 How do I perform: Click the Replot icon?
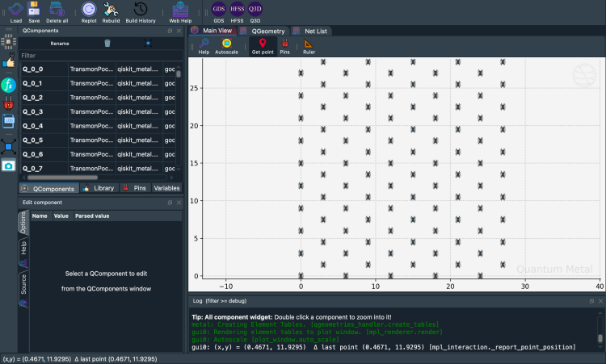coord(89,12)
